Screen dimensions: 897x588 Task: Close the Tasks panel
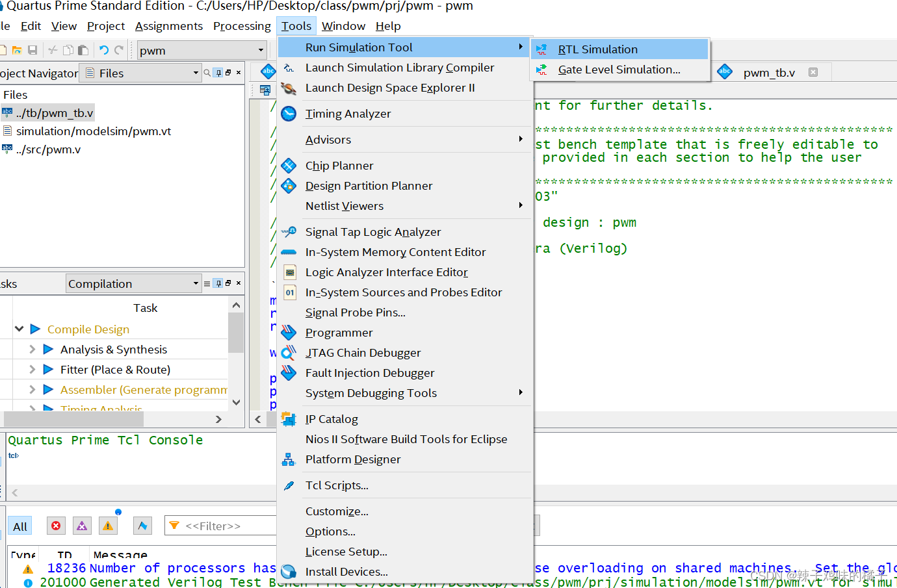click(x=239, y=283)
